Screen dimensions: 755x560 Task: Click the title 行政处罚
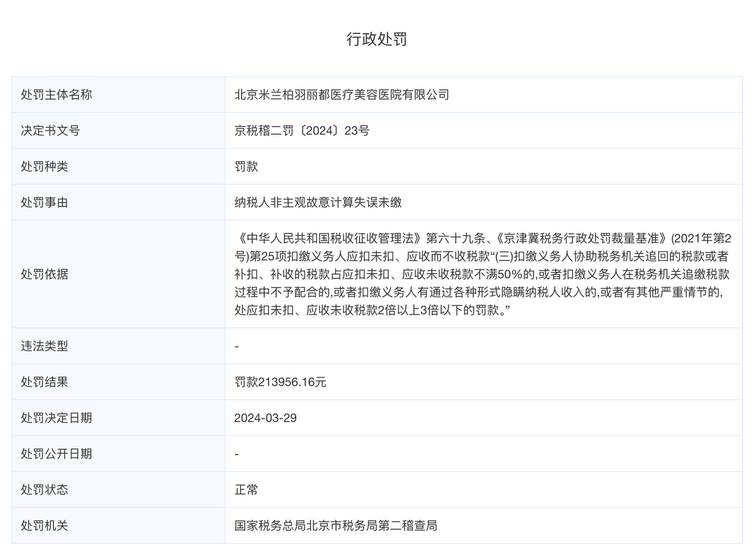(x=377, y=39)
